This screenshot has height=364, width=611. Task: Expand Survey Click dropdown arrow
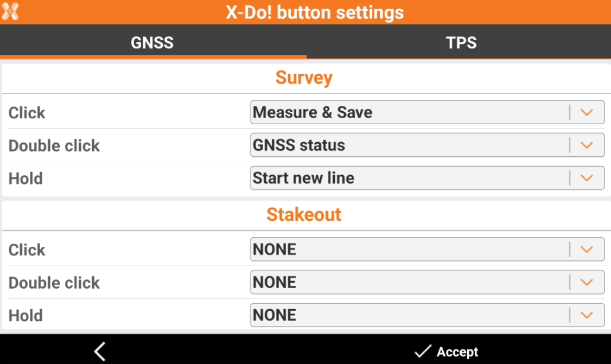coord(587,112)
